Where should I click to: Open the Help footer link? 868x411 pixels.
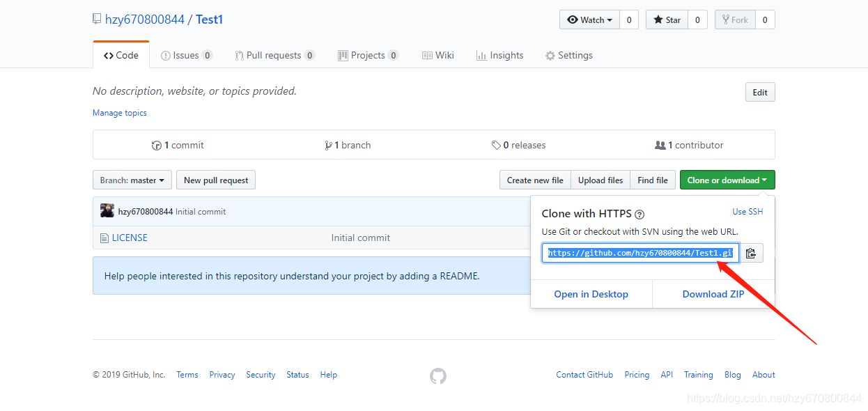click(x=329, y=375)
